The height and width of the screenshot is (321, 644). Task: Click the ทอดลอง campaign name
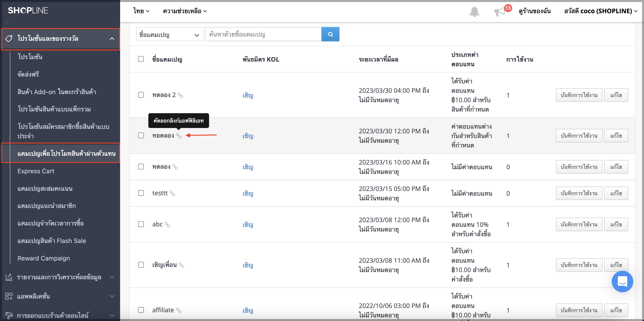pos(163,135)
